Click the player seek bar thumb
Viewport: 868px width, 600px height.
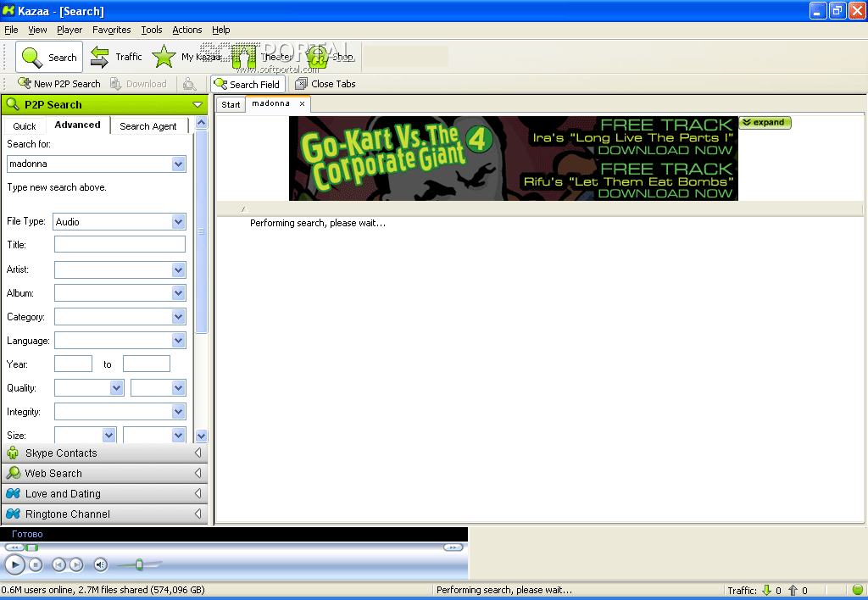[32, 547]
